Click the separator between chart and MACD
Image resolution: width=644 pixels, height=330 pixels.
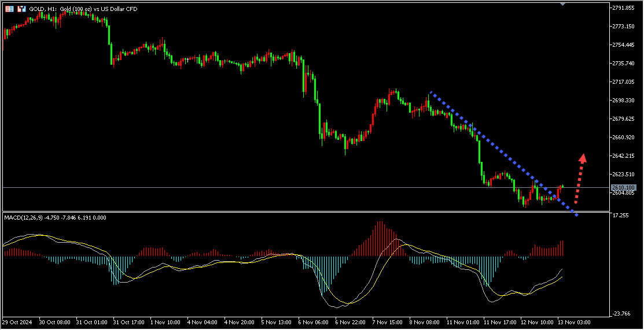[306, 212]
